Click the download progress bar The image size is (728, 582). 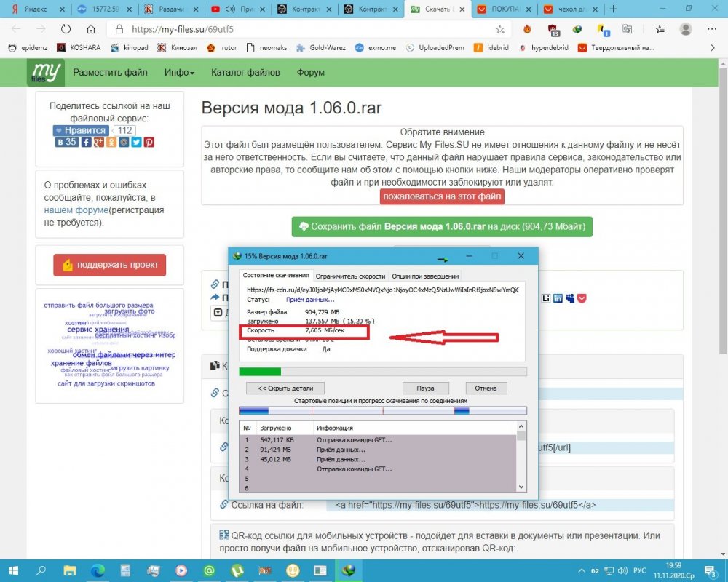pos(382,372)
